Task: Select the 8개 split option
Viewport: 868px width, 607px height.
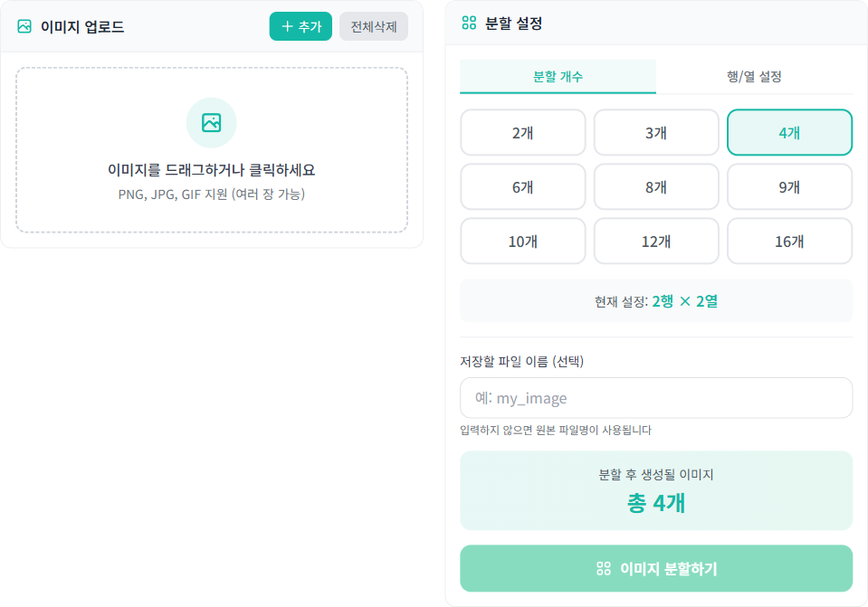Action: coord(655,186)
